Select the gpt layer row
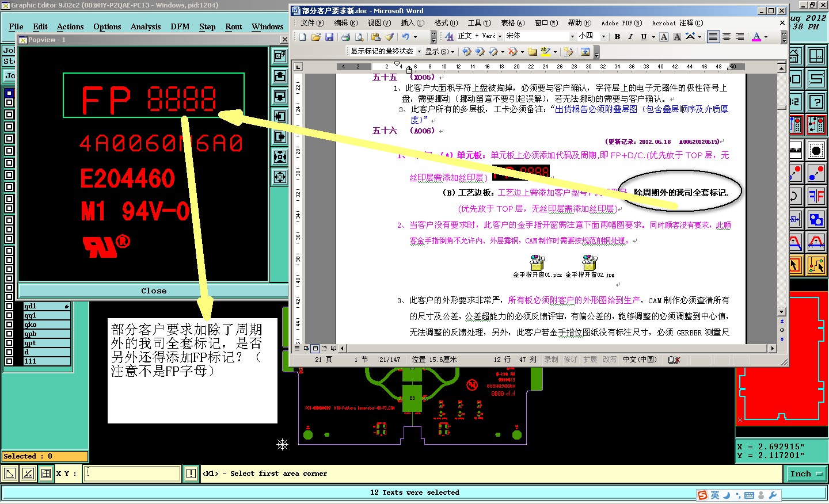The width and height of the screenshot is (829, 504). point(47,343)
